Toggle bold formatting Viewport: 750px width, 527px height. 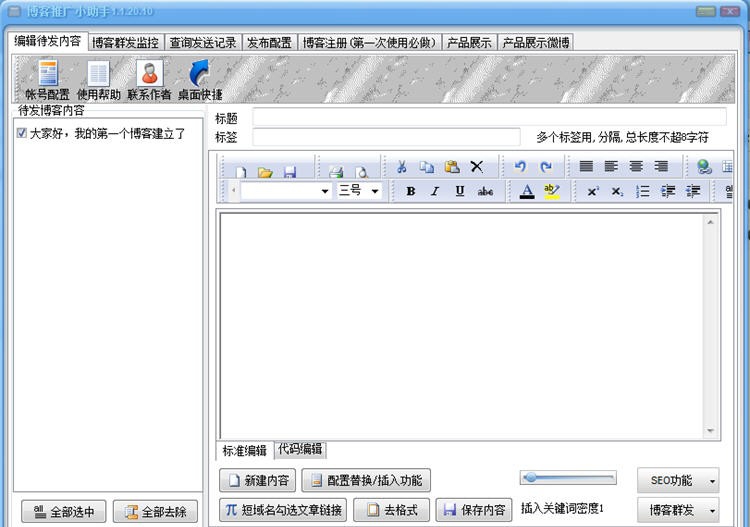click(410, 191)
